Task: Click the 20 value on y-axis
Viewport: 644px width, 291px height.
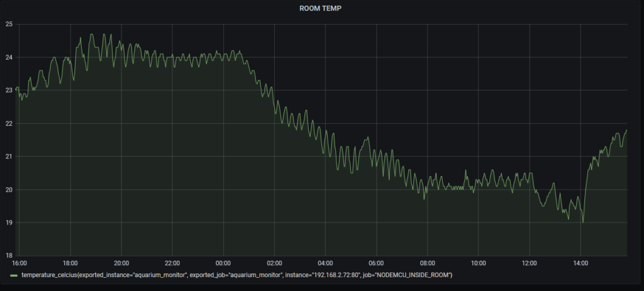Action: [9, 189]
